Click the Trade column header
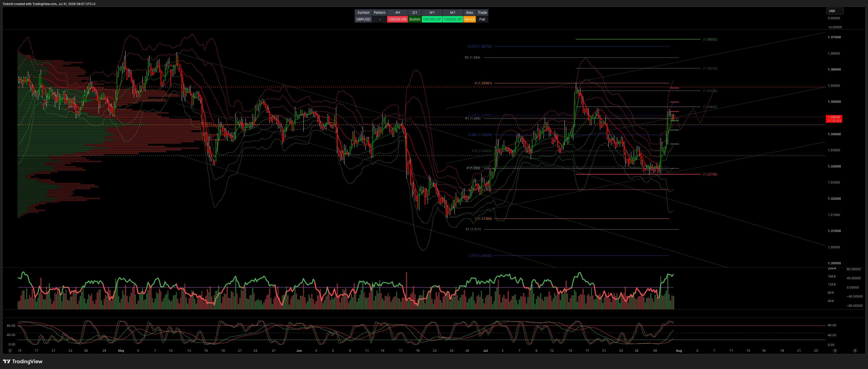This screenshot has width=868, height=369. (482, 12)
